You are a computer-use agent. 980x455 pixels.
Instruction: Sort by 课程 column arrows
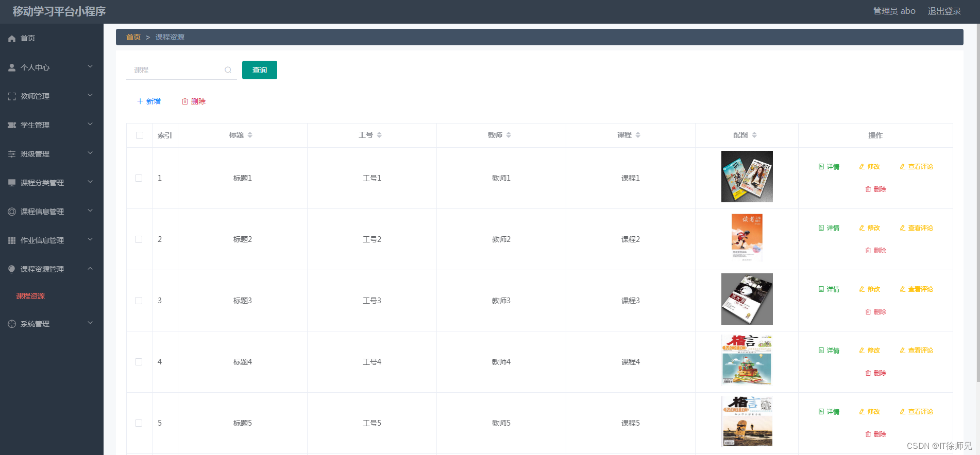pyautogui.click(x=638, y=135)
